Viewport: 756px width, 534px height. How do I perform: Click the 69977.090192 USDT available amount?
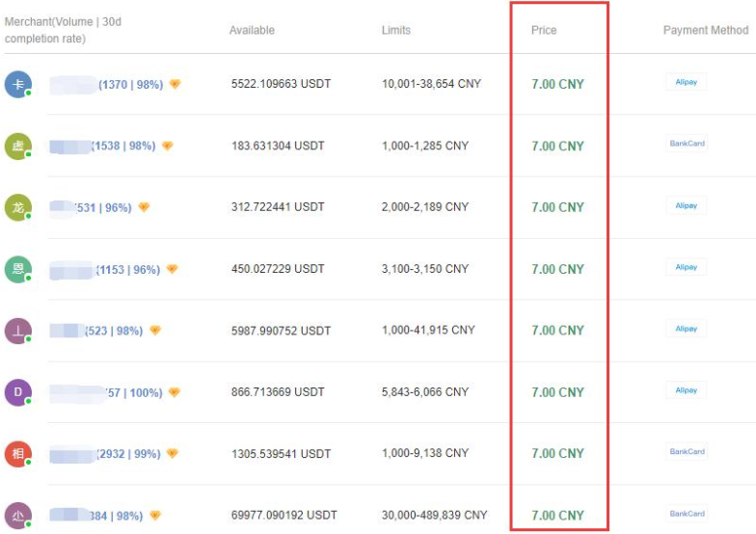point(284,516)
